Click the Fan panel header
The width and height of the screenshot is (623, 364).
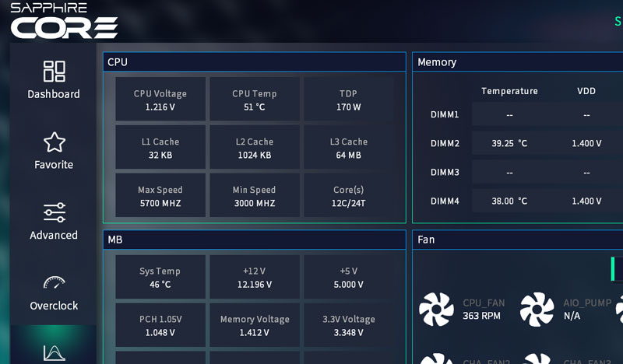426,240
